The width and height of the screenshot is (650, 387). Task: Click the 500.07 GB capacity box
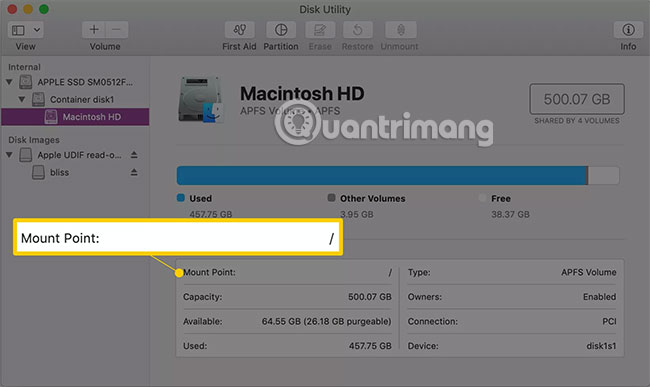pos(577,99)
